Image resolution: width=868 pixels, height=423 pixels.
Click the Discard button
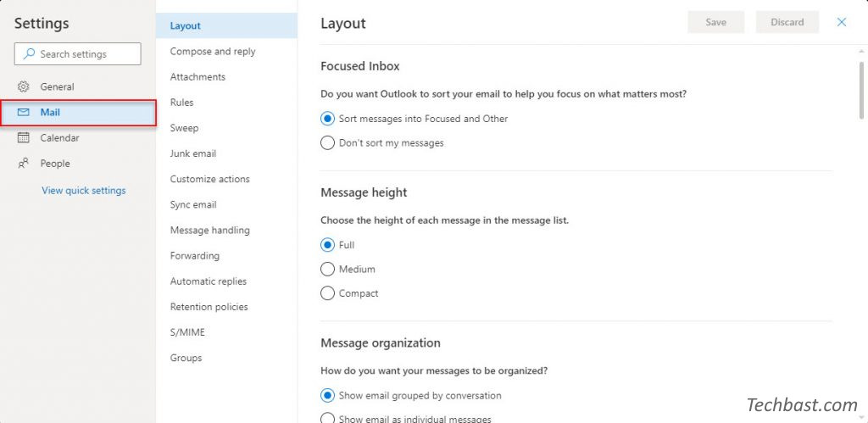click(x=787, y=22)
